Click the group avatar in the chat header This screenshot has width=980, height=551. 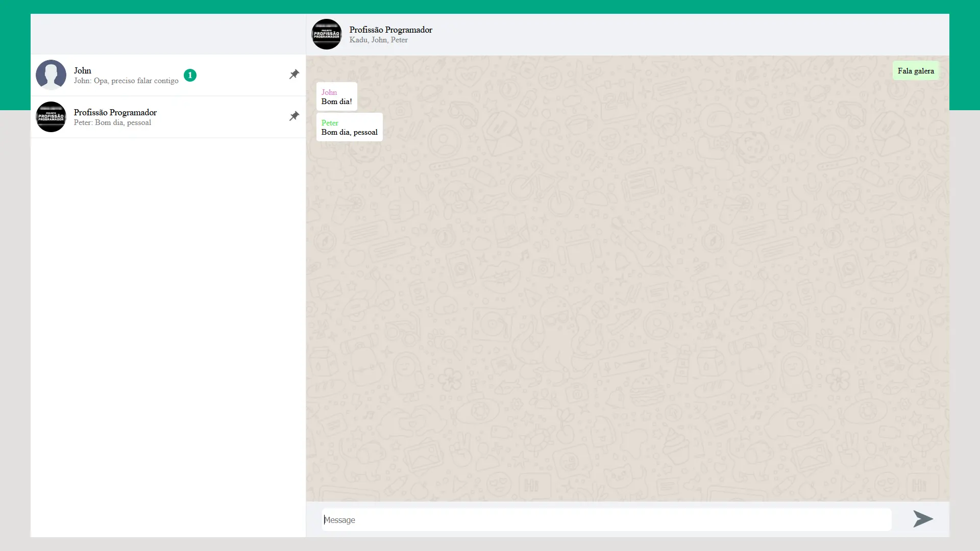point(327,34)
